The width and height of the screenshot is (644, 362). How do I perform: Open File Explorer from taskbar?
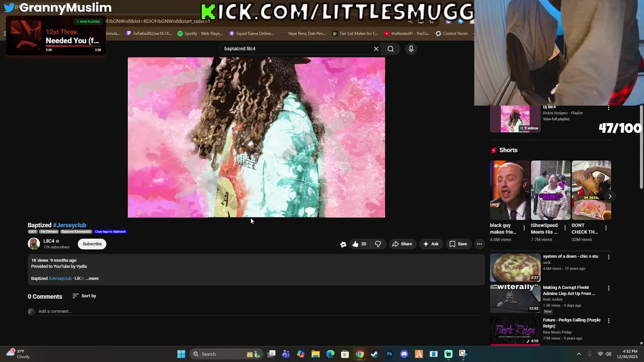pos(315,354)
